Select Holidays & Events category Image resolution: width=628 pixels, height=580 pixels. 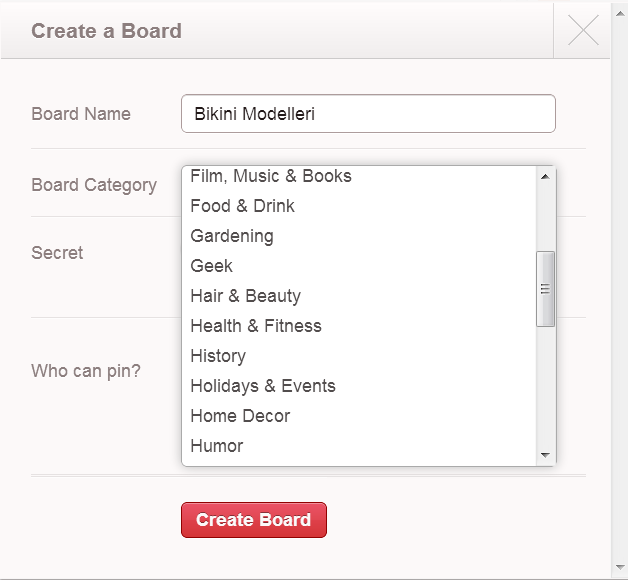[x=263, y=386]
